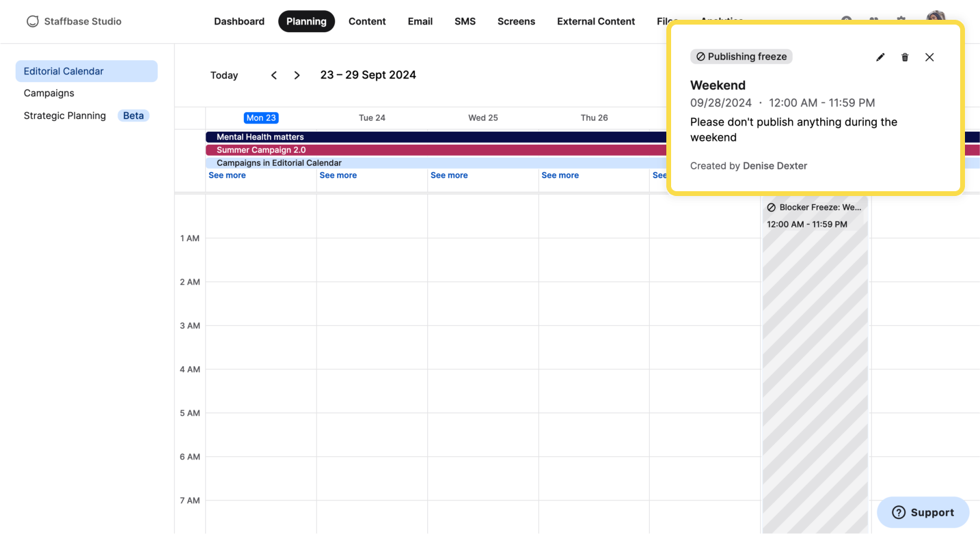The height and width of the screenshot is (534, 980).
Task: Select the Mon 23 day header
Action: (x=261, y=117)
